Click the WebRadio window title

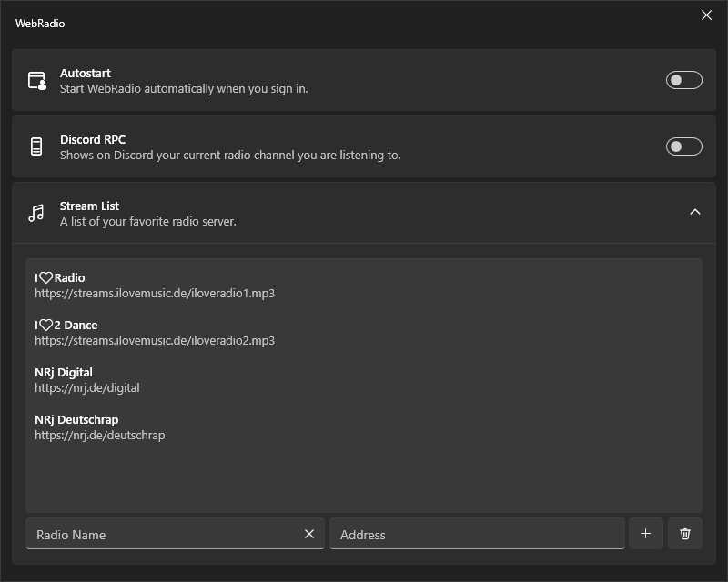[40, 23]
